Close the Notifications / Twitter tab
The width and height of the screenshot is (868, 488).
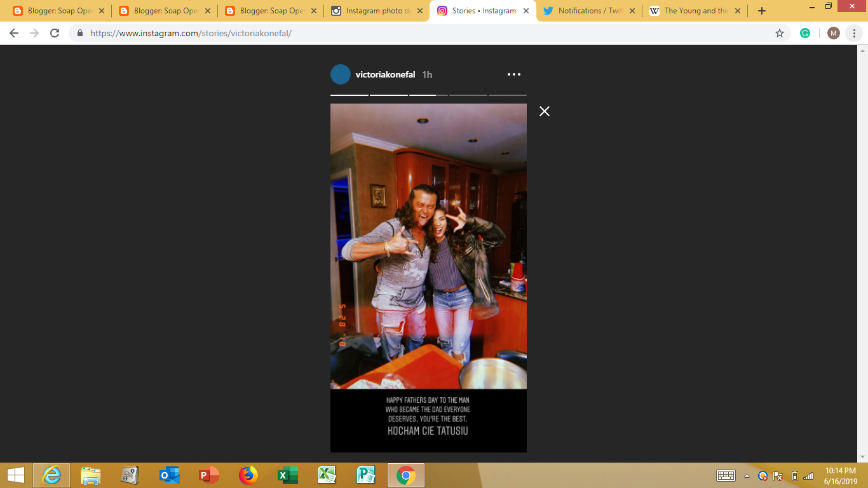pos(632,11)
